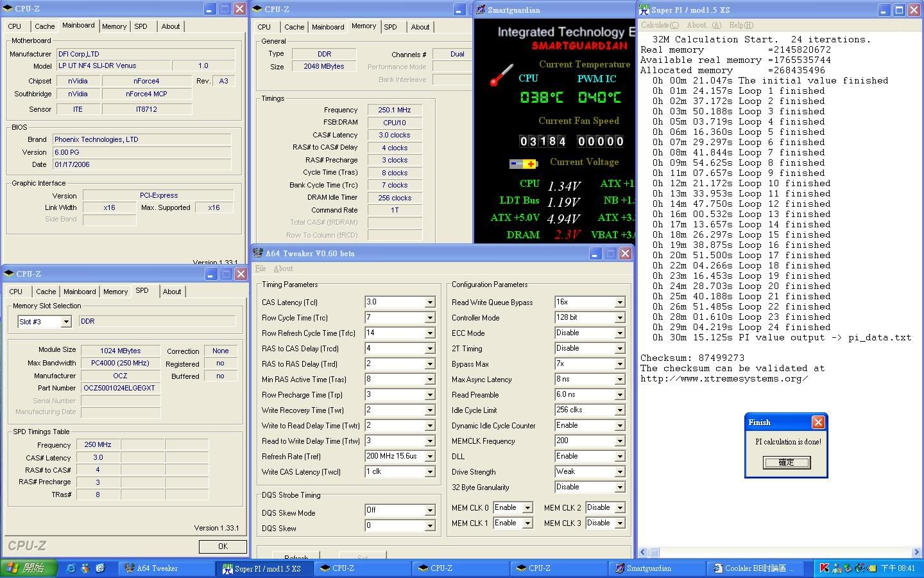Open the DQS Skew Mode dropdown
Viewport: 924px width, 578px height.
pos(430,511)
